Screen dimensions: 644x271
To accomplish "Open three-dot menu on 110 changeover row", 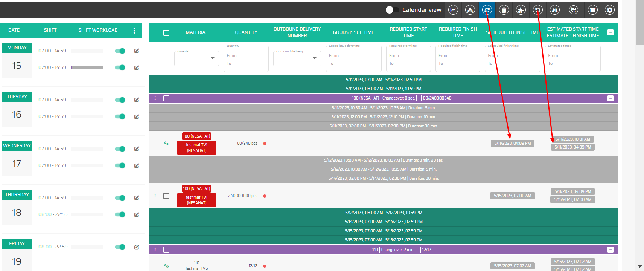I will click(155, 250).
